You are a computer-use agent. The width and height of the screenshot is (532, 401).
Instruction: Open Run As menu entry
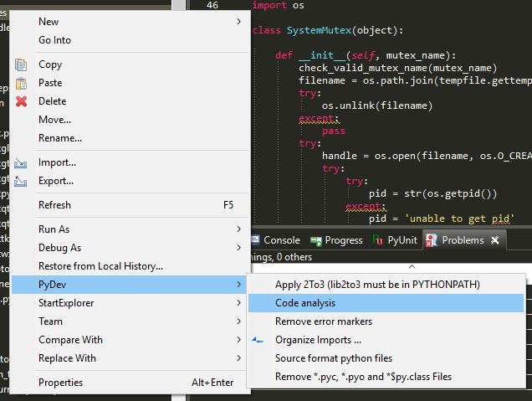130,229
